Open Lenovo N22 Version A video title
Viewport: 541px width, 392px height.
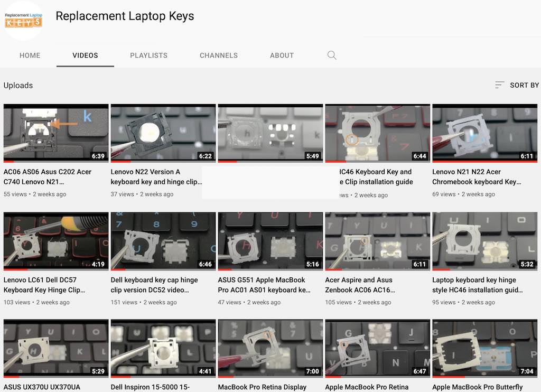(156, 176)
